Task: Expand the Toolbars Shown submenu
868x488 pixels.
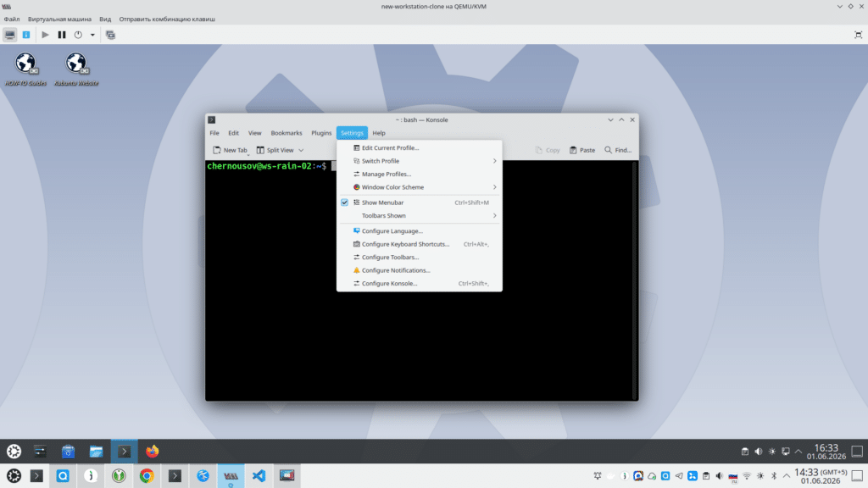Action: 419,216
